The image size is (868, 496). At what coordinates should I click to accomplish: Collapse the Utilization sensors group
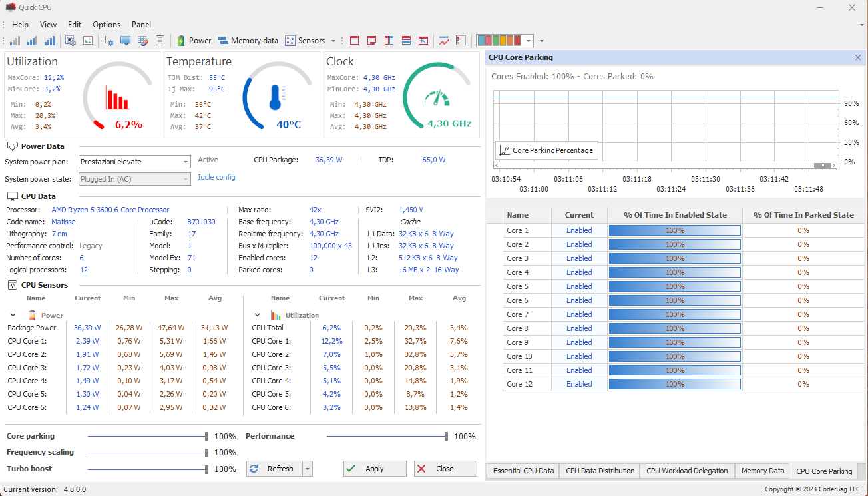coord(257,315)
